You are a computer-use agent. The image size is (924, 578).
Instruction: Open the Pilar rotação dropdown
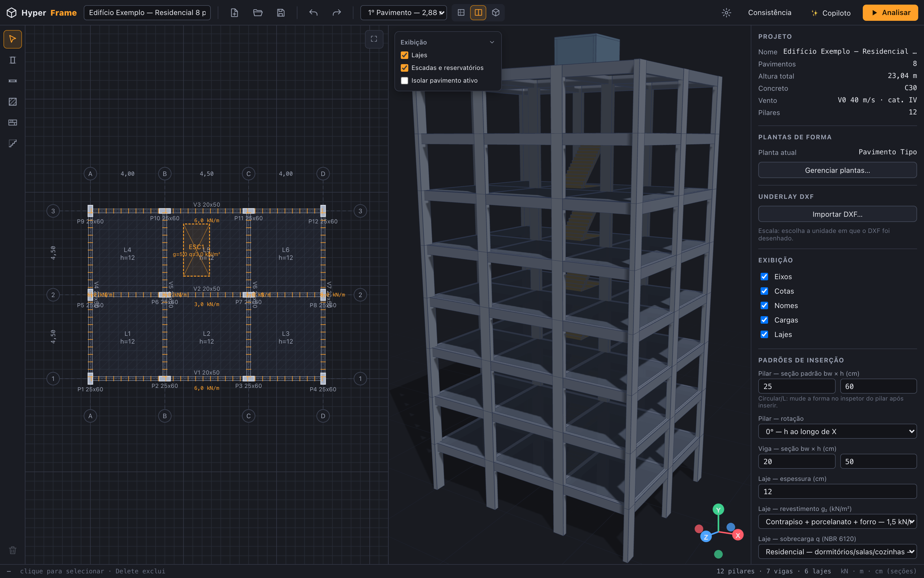point(837,431)
